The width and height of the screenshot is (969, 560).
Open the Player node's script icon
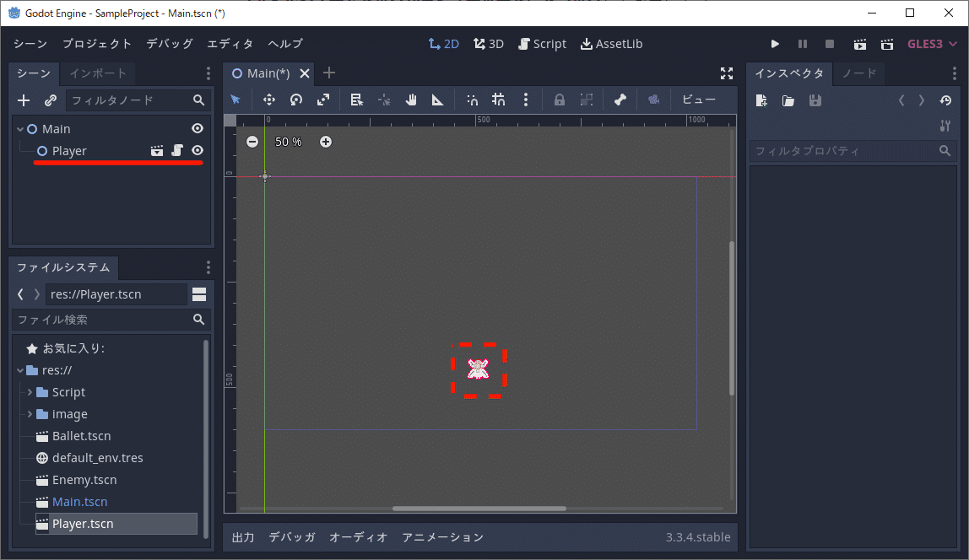(177, 151)
